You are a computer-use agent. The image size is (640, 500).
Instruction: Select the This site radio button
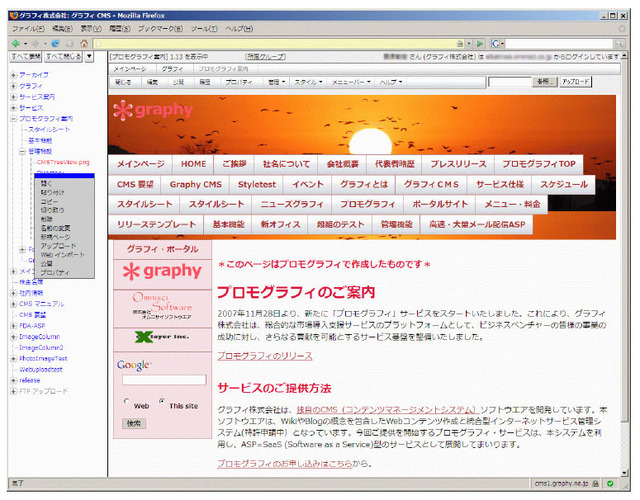coord(162,401)
